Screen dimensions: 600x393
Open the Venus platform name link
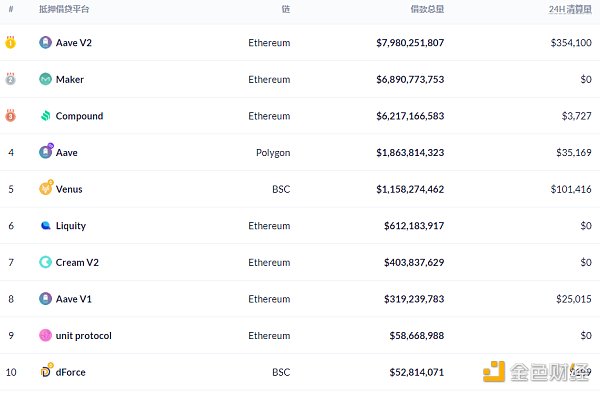tap(69, 189)
